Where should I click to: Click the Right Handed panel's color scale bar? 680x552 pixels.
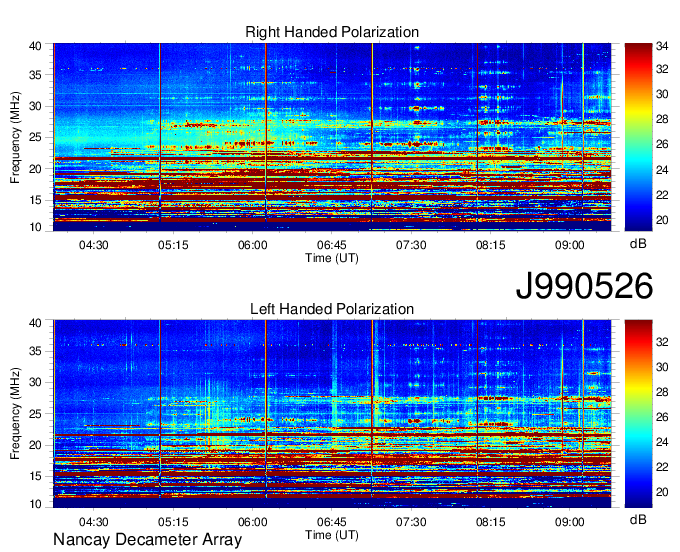click(x=638, y=137)
